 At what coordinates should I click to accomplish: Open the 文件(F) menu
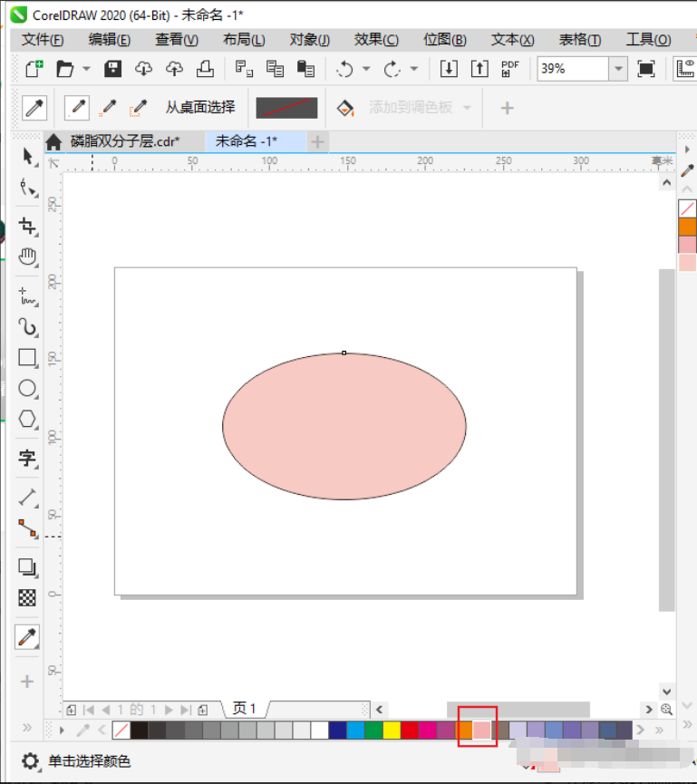[x=42, y=40]
